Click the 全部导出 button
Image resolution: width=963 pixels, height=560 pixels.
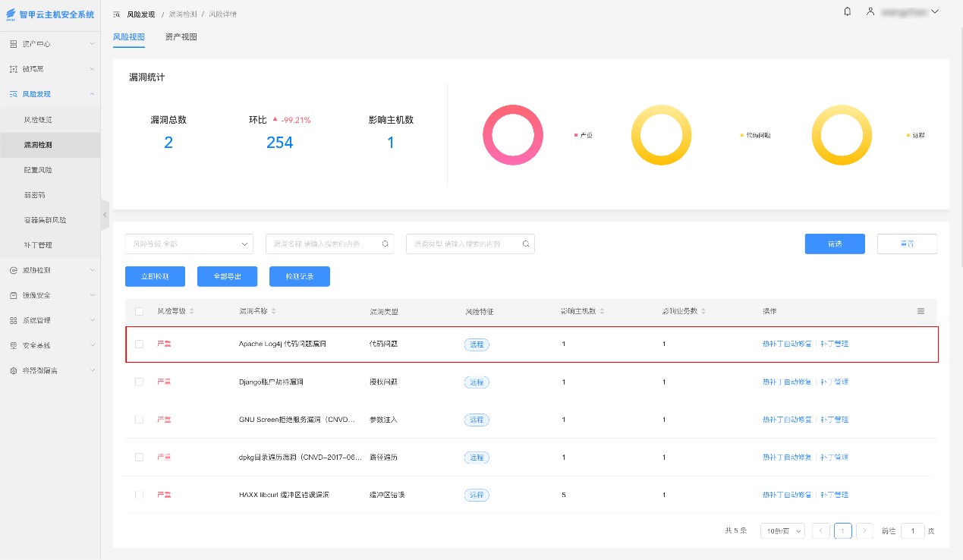coord(227,276)
